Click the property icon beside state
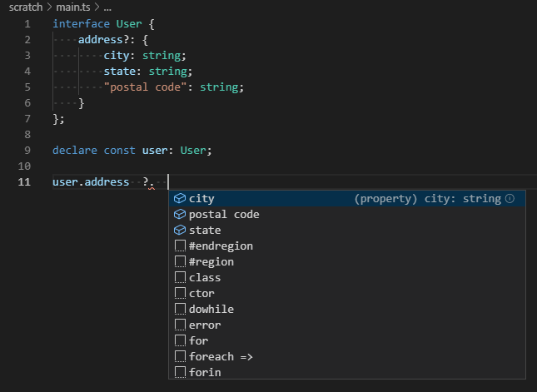This screenshot has height=392, width=537. (180, 230)
